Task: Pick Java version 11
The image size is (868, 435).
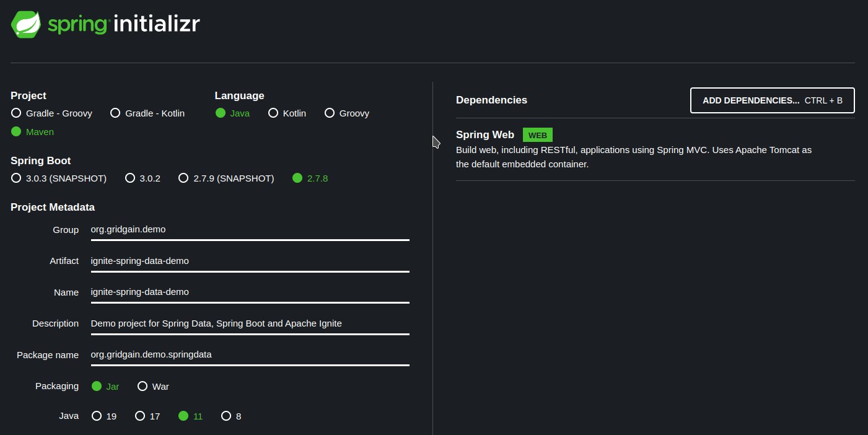Action: pyautogui.click(x=191, y=416)
